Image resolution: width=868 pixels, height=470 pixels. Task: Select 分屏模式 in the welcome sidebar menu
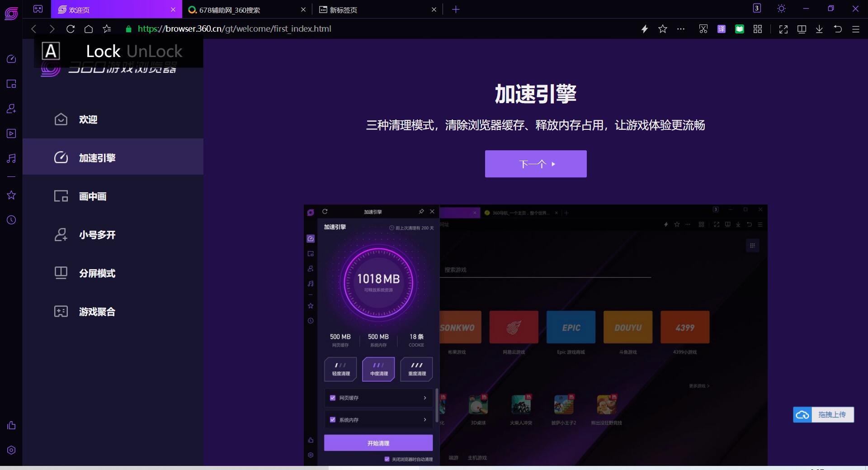click(x=97, y=273)
